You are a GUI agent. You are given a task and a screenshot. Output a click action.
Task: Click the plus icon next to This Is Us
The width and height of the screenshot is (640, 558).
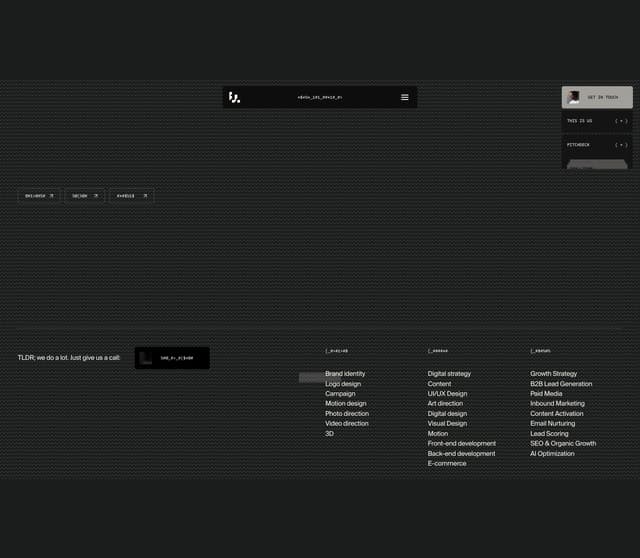pyautogui.click(x=621, y=121)
